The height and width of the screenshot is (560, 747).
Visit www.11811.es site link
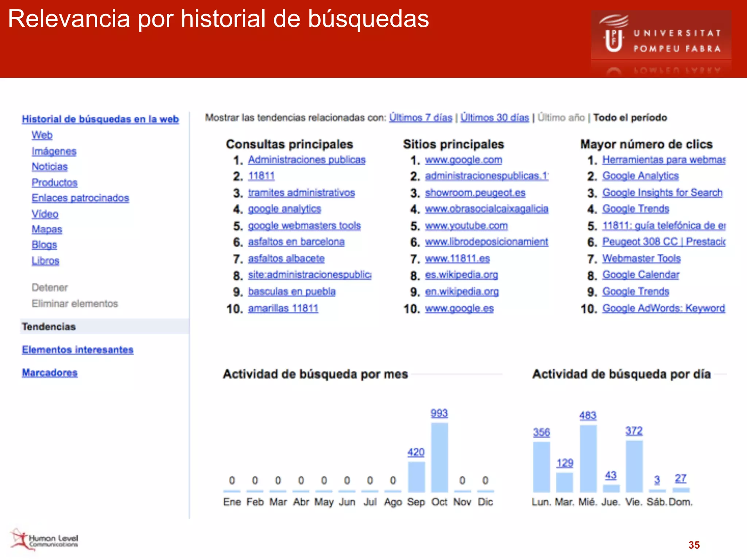pyautogui.click(x=457, y=258)
